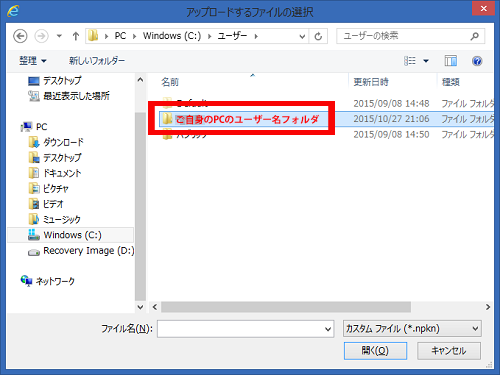Select Windows (C:) in the navigation tree
500x375 pixels.
(x=71, y=235)
